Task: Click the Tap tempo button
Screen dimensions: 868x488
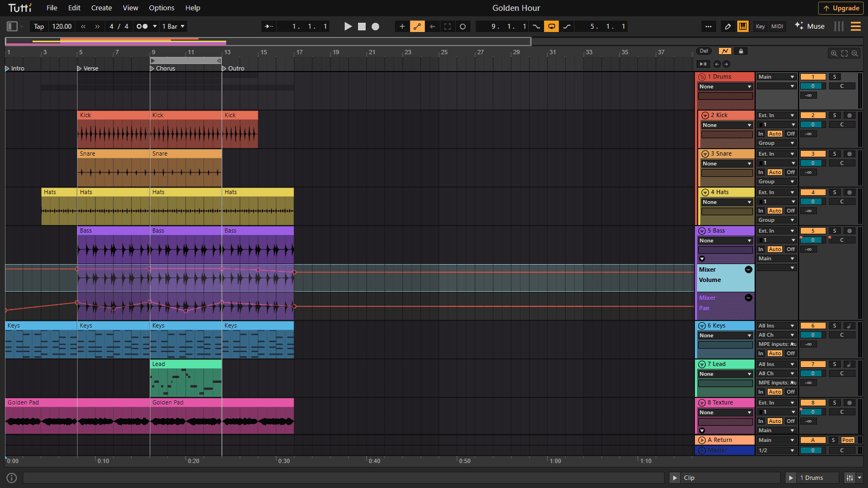Action: [x=39, y=26]
